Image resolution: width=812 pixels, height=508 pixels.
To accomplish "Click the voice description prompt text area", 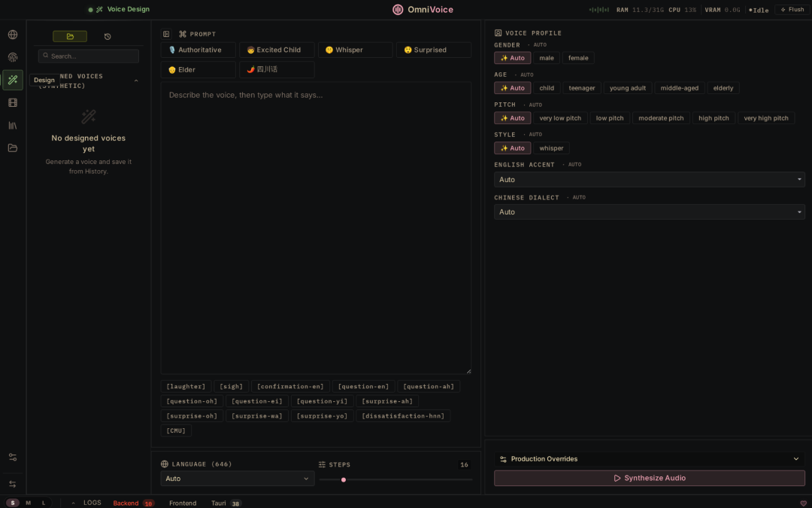I will (316, 228).
